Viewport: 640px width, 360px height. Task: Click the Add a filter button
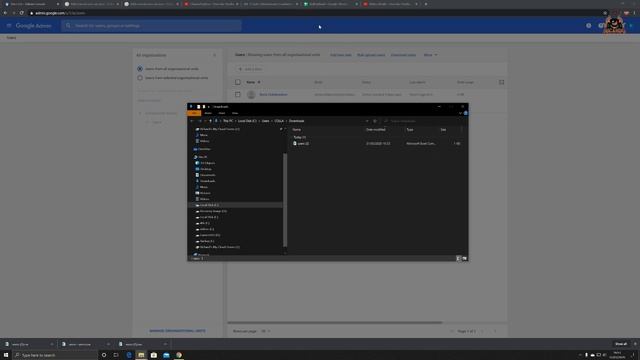click(250, 69)
